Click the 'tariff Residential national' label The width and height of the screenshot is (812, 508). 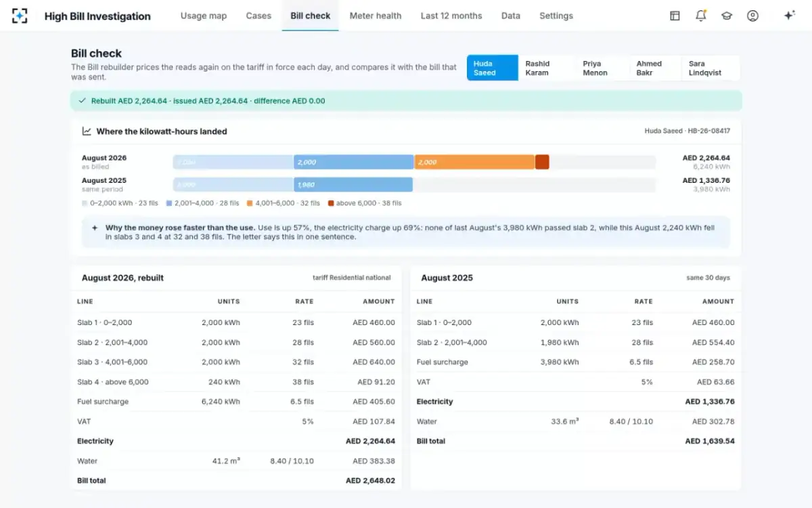[x=352, y=278]
